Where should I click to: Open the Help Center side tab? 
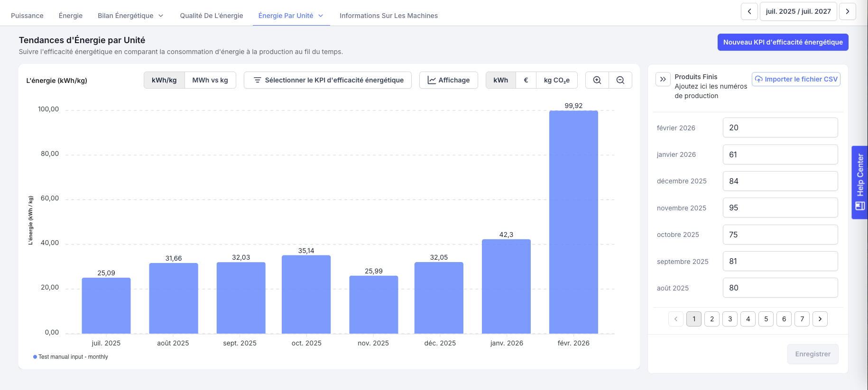[860, 182]
